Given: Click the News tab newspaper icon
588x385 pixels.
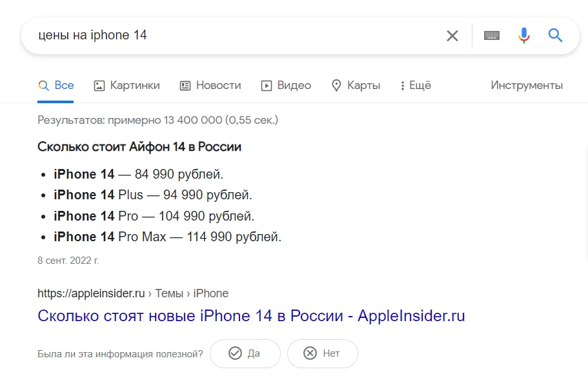Looking at the screenshot, I should 185,85.
